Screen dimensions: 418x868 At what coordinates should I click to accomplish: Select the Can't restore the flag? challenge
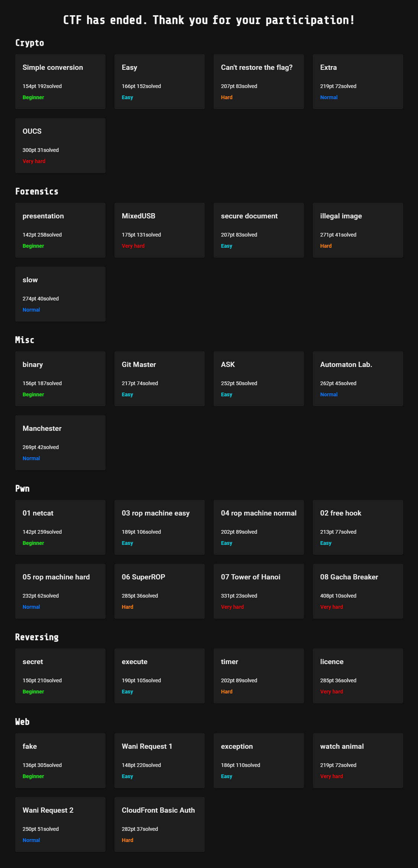(259, 82)
